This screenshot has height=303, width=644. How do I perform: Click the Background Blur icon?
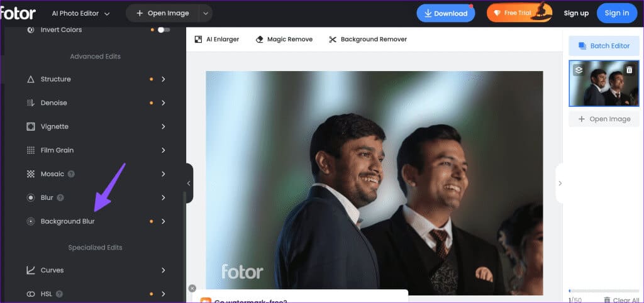tap(30, 221)
